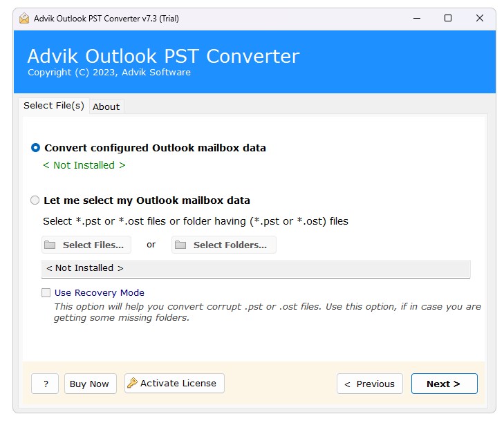Screen dimensions: 504x423
Task: Minimize the Advik converter window
Action: click(417, 19)
